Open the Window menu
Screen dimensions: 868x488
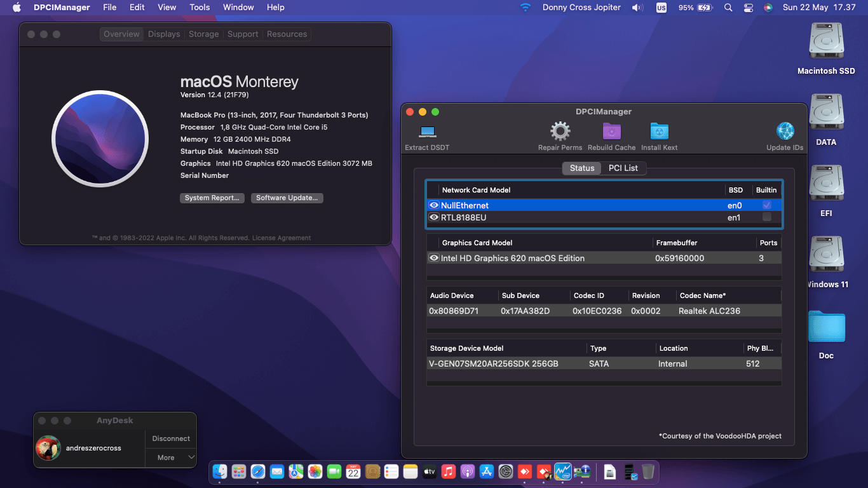[238, 8]
